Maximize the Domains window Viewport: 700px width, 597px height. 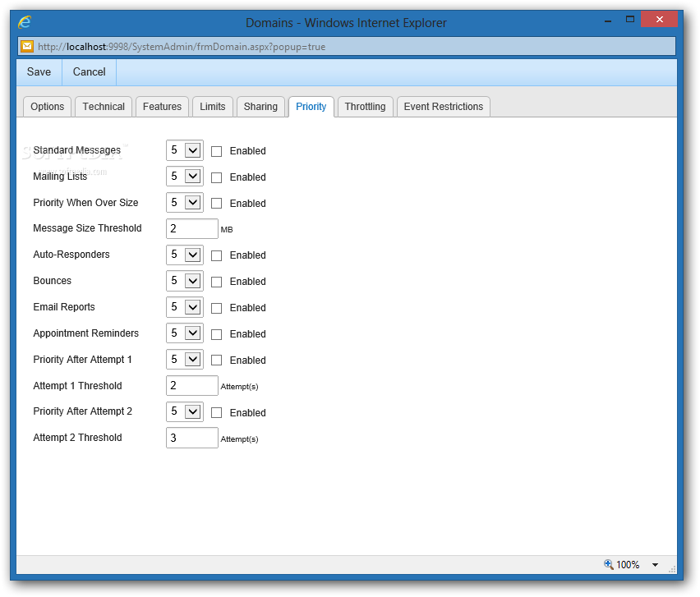[630, 19]
